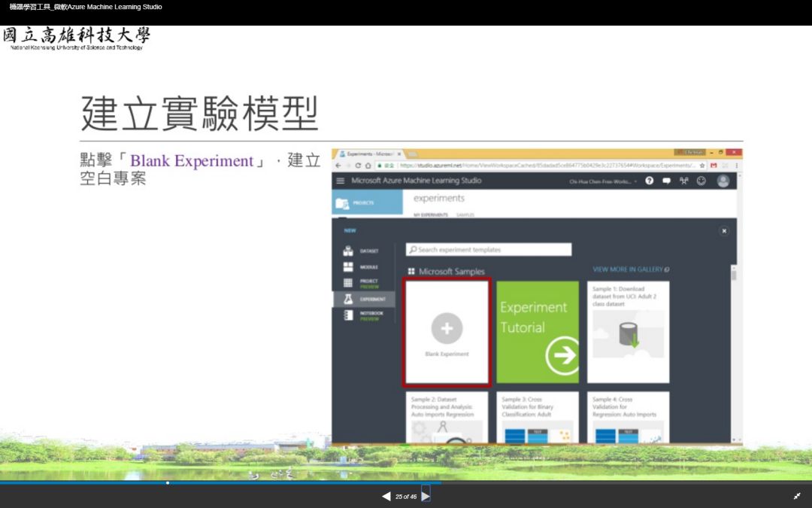Click the smiley face feedback icon

701,181
